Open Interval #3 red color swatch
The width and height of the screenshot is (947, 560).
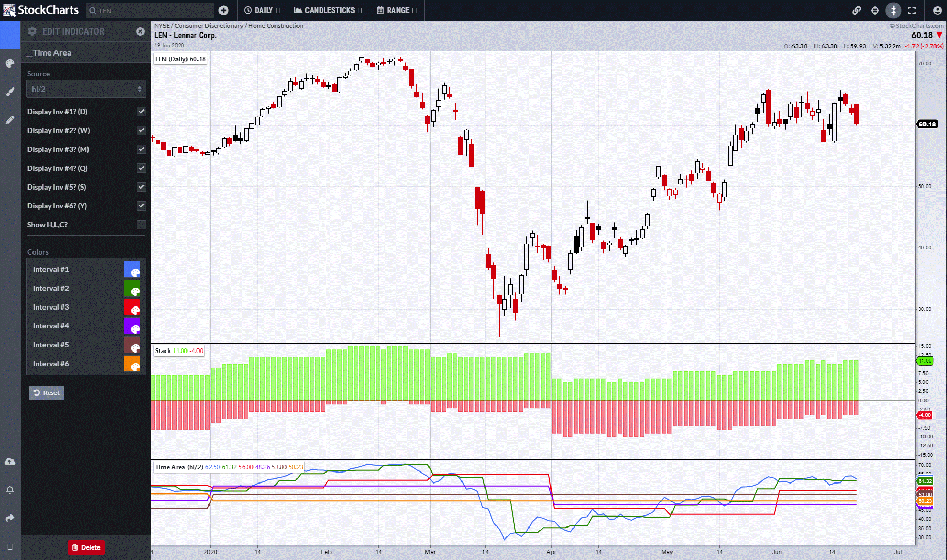pyautogui.click(x=132, y=307)
